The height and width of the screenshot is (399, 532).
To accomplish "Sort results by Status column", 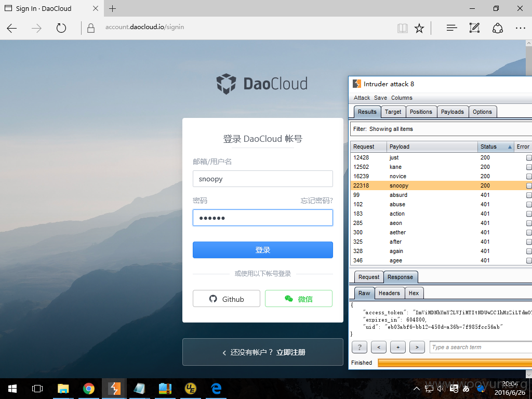I will tap(495, 147).
